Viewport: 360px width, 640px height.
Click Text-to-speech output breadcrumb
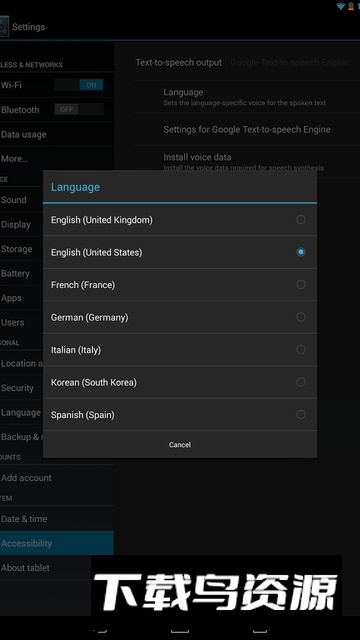(x=179, y=62)
